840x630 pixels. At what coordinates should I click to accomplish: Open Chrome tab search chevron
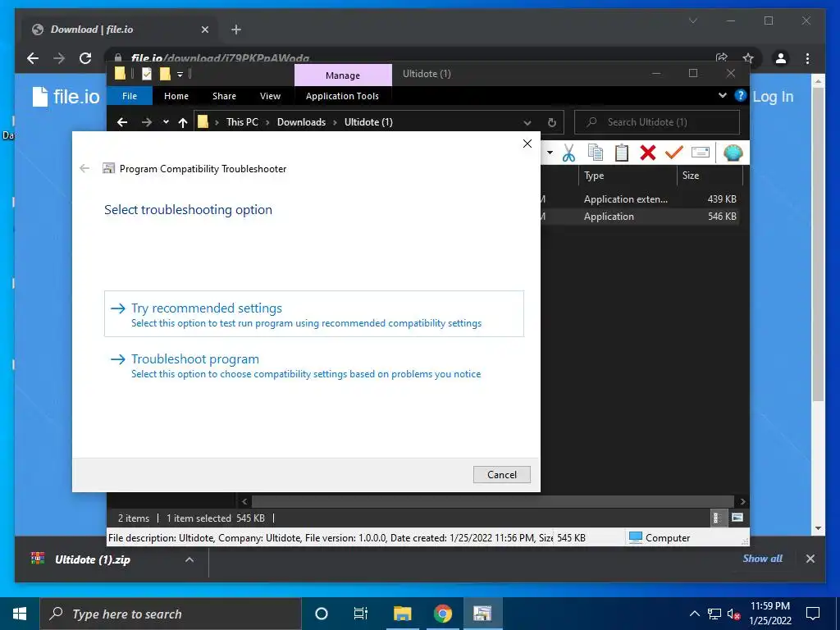692,21
